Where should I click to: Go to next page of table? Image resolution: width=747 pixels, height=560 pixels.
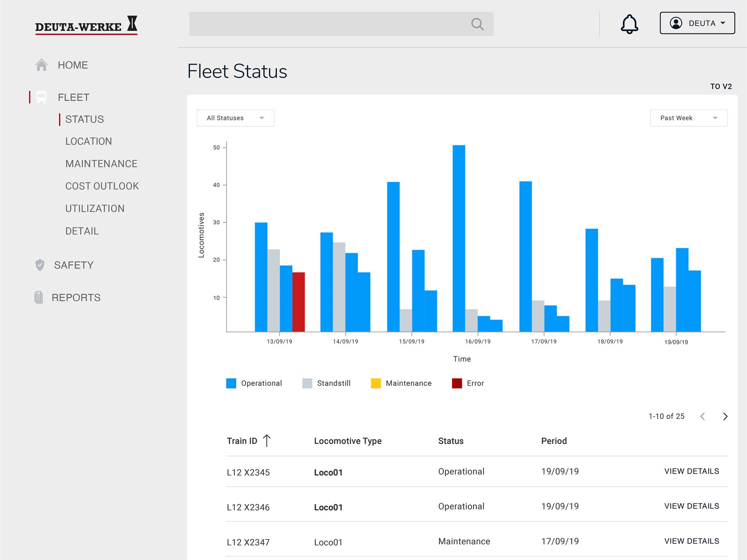[725, 416]
